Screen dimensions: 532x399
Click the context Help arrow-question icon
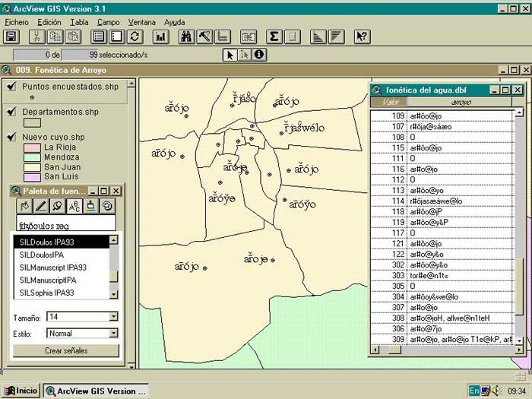pyautogui.click(x=362, y=37)
